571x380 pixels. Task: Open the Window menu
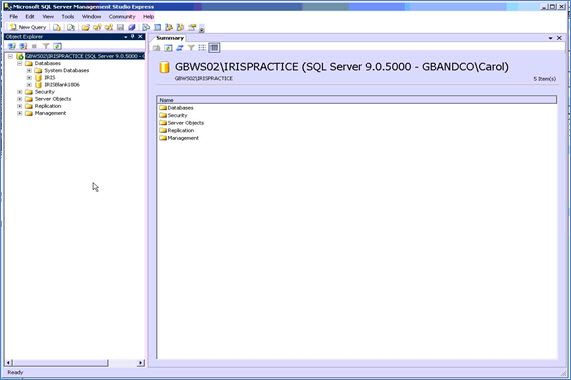coord(91,16)
